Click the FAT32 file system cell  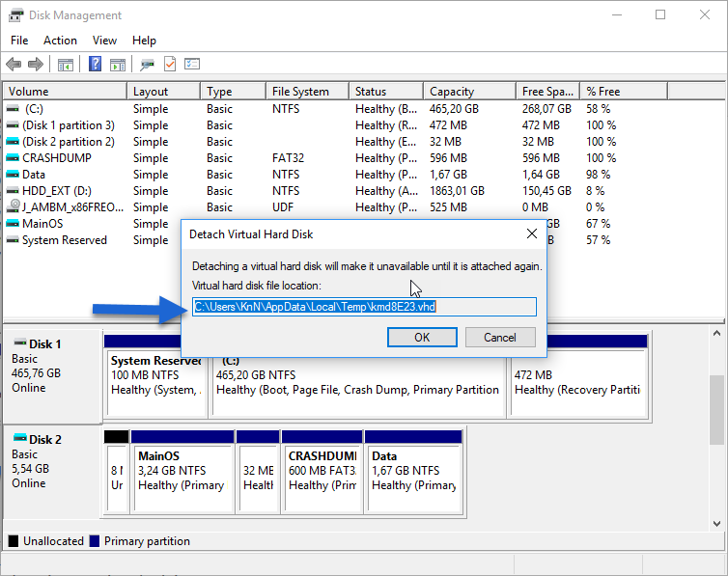pos(288,158)
